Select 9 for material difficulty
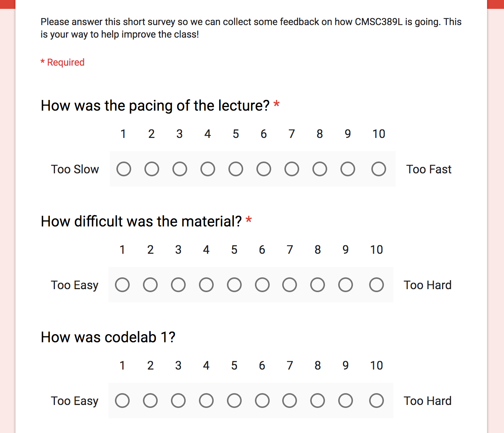The height and width of the screenshot is (433, 504). coord(346,285)
